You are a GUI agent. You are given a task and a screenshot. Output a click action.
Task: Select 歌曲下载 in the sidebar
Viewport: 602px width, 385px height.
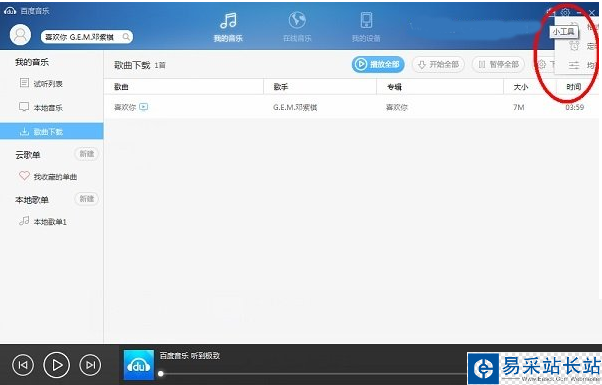[51, 132]
